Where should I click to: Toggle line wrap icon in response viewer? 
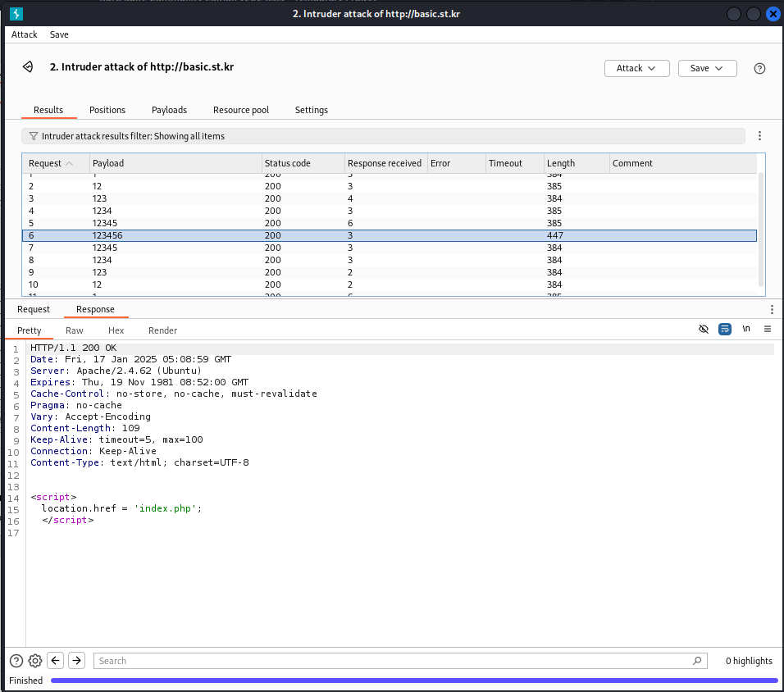tap(724, 329)
